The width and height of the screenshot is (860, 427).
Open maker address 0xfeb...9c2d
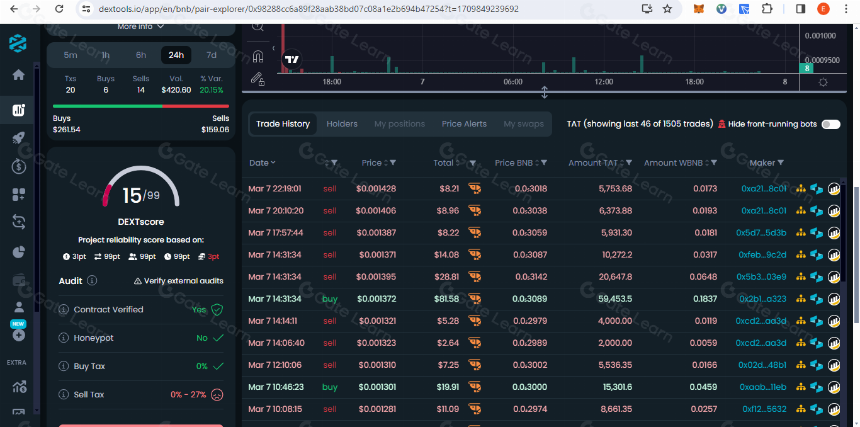pos(762,255)
